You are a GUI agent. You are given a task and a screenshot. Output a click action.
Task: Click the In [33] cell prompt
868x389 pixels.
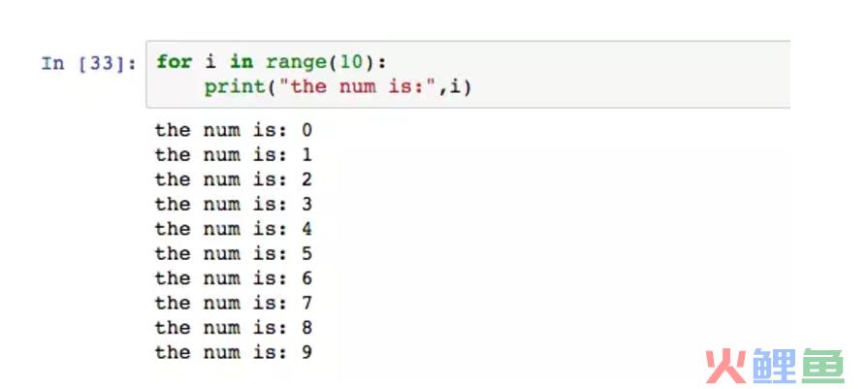[88, 63]
